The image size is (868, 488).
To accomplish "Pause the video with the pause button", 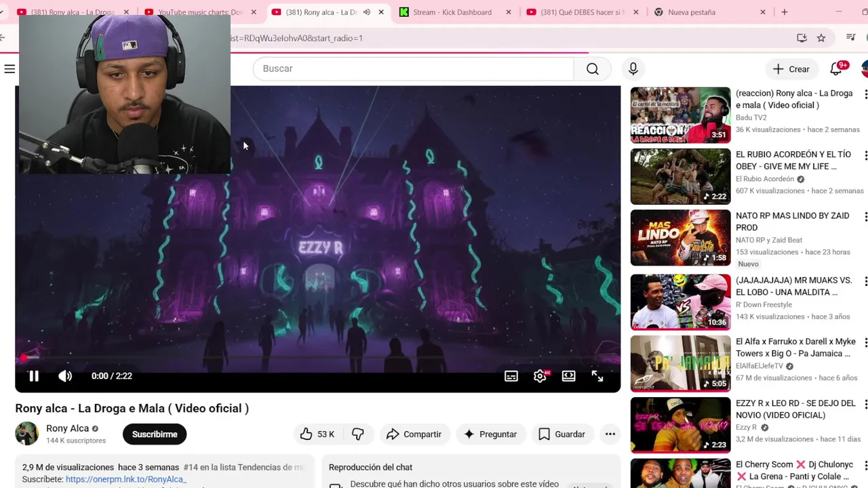I will coord(33,376).
